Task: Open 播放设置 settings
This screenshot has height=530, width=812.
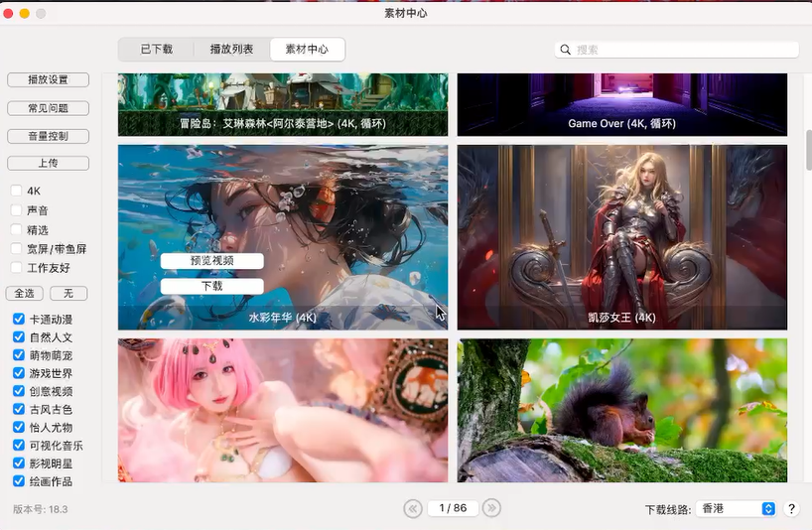Action: tap(49, 79)
